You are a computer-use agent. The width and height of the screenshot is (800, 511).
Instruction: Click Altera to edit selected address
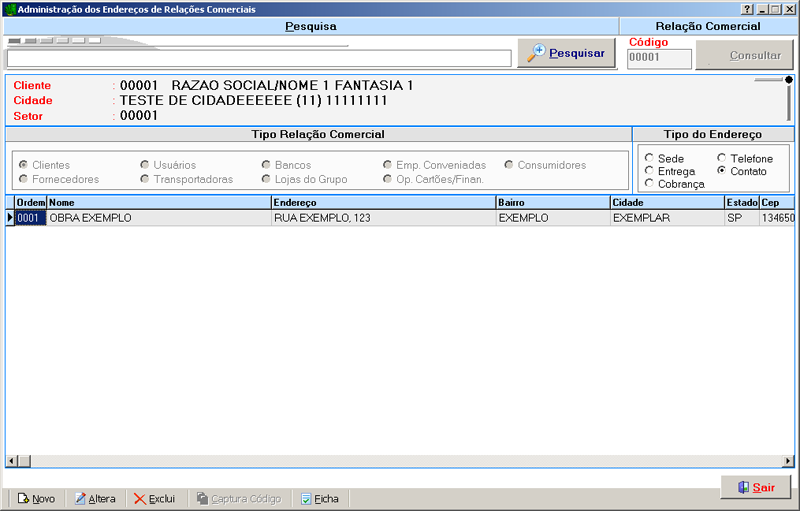click(93, 499)
